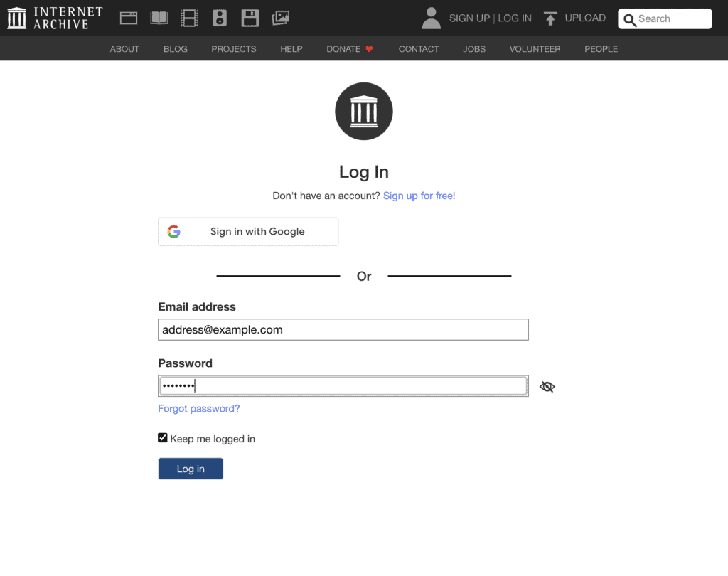Click the search magnifier icon
Image resolution: width=728 pixels, height=576 pixels.
click(630, 20)
